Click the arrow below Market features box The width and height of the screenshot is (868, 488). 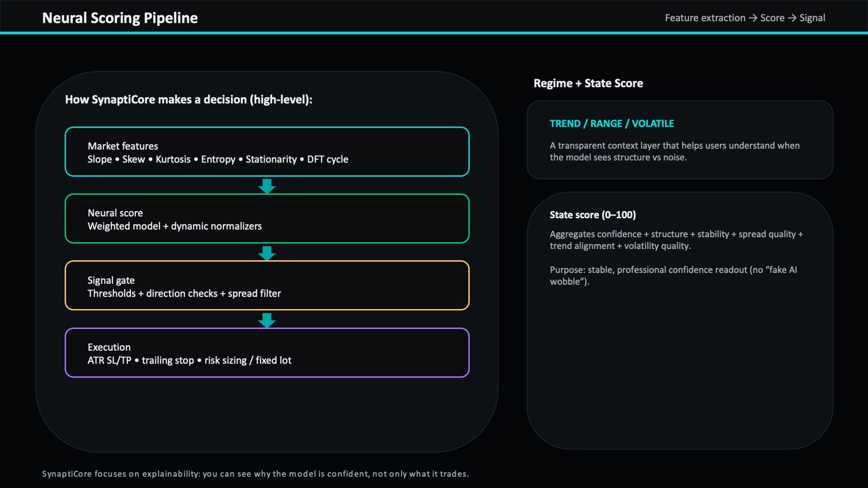click(x=267, y=186)
